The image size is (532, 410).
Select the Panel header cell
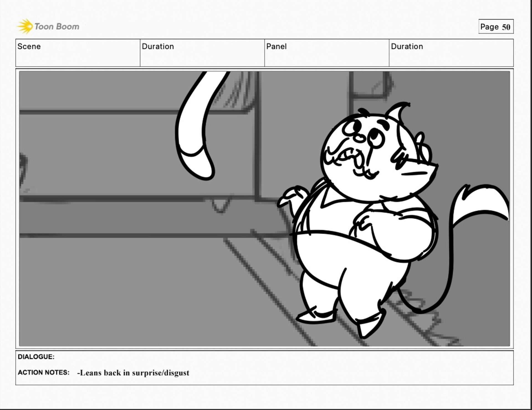(327, 53)
